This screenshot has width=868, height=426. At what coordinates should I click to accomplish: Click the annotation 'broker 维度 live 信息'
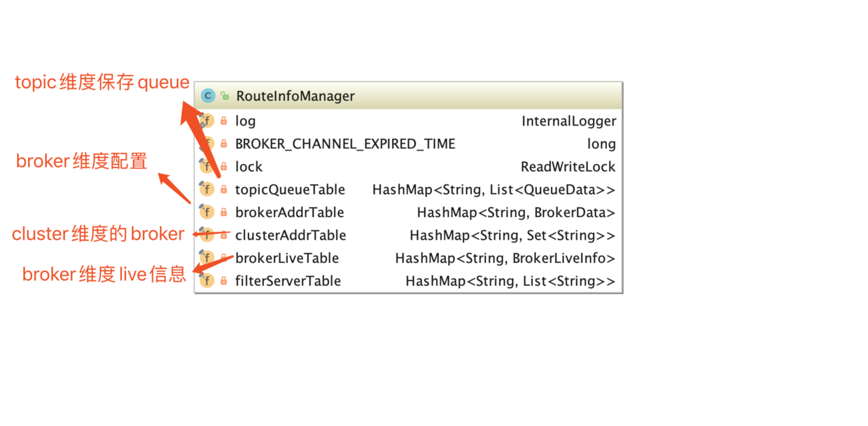tap(101, 274)
